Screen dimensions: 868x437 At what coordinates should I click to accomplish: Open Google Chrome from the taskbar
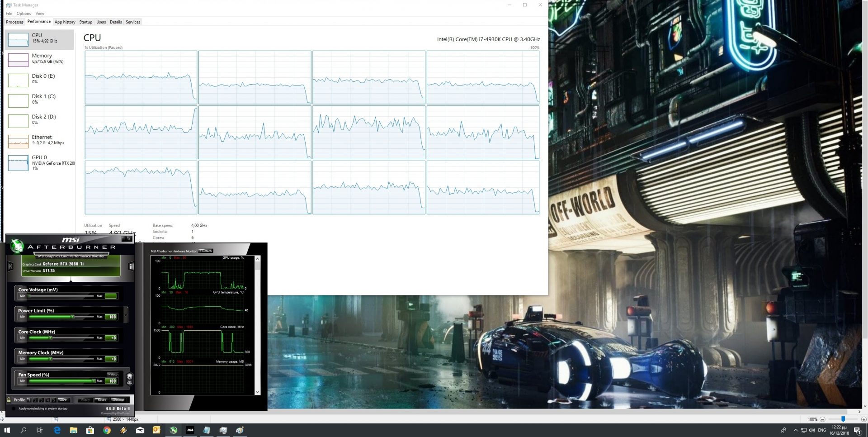tap(107, 430)
